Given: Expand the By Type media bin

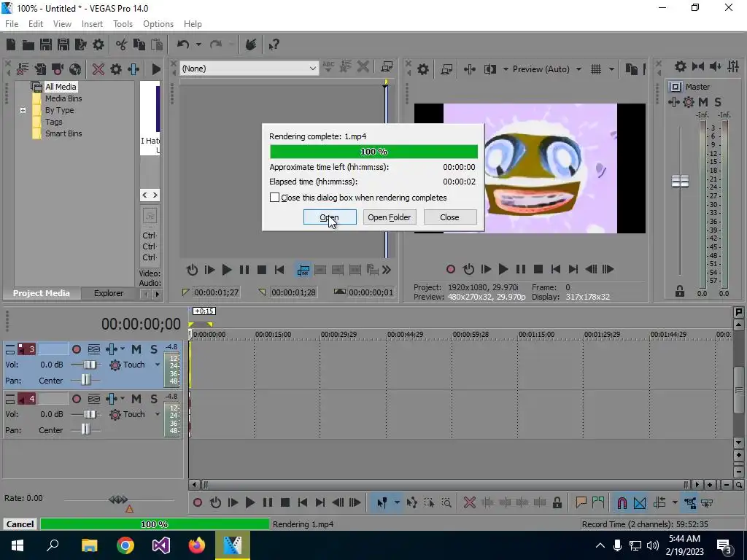Looking at the screenshot, I should [23, 111].
